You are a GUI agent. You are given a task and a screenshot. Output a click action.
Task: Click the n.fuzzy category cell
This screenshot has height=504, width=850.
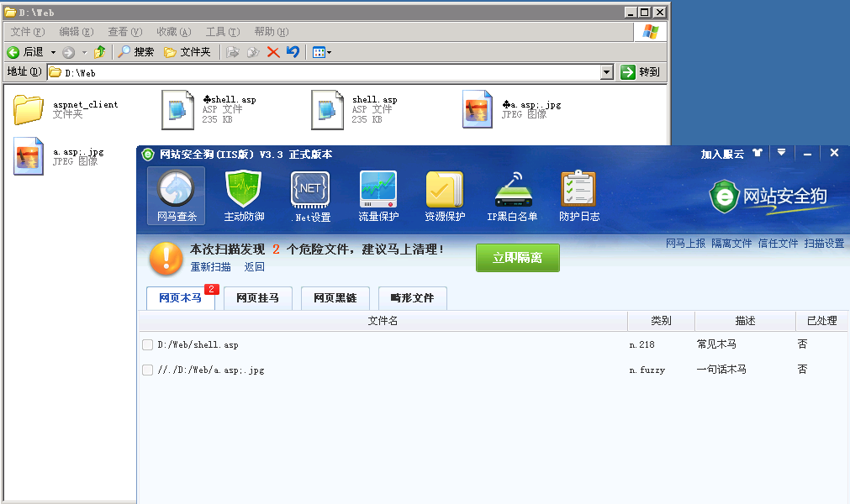pyautogui.click(x=647, y=370)
